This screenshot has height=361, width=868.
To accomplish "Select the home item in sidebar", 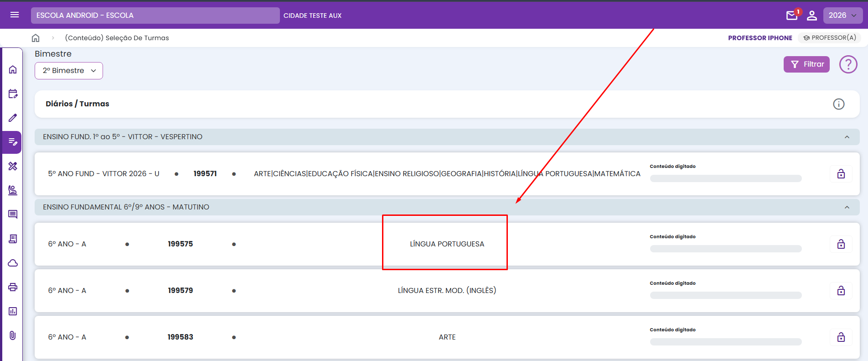I will (13, 69).
